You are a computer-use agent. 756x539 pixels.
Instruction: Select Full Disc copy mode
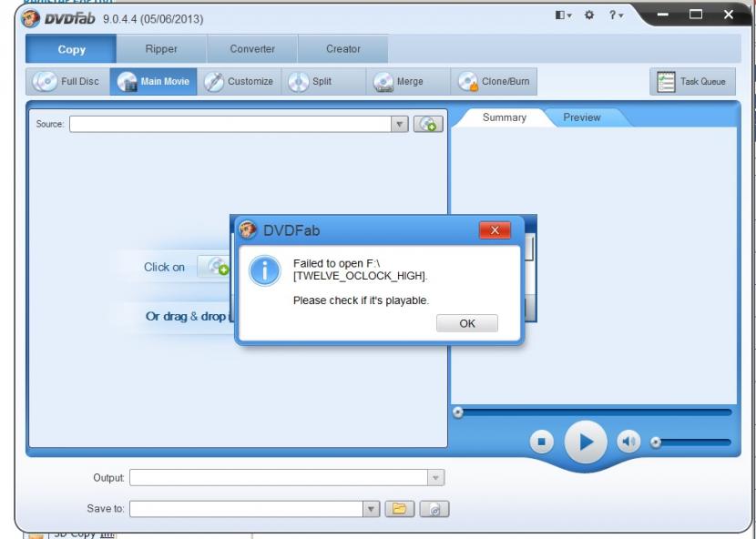pos(68,81)
